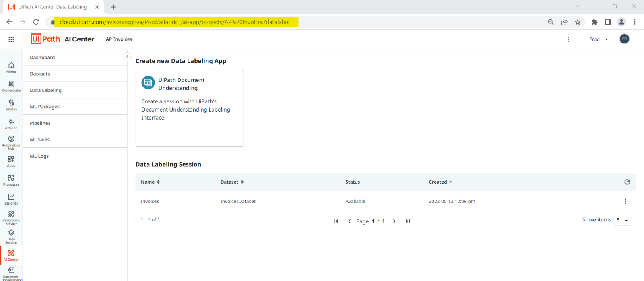
Task: Open the PR user profile avatar
Action: point(624,39)
